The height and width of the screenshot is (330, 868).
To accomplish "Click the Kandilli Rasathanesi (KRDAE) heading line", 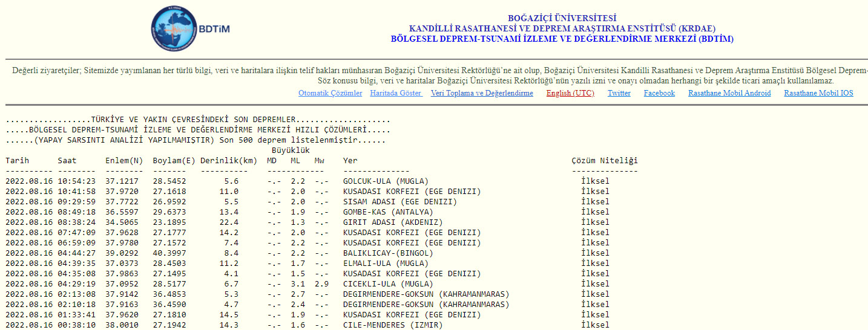I will click(562, 28).
